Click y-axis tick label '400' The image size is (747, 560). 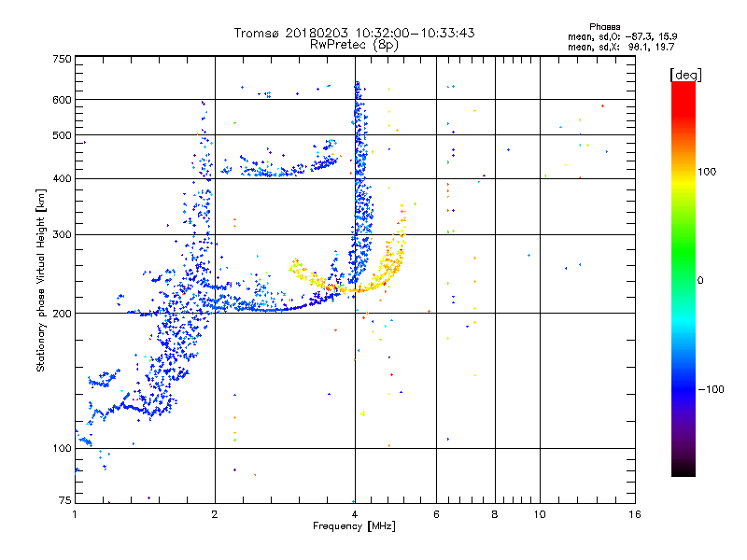[x=62, y=179]
